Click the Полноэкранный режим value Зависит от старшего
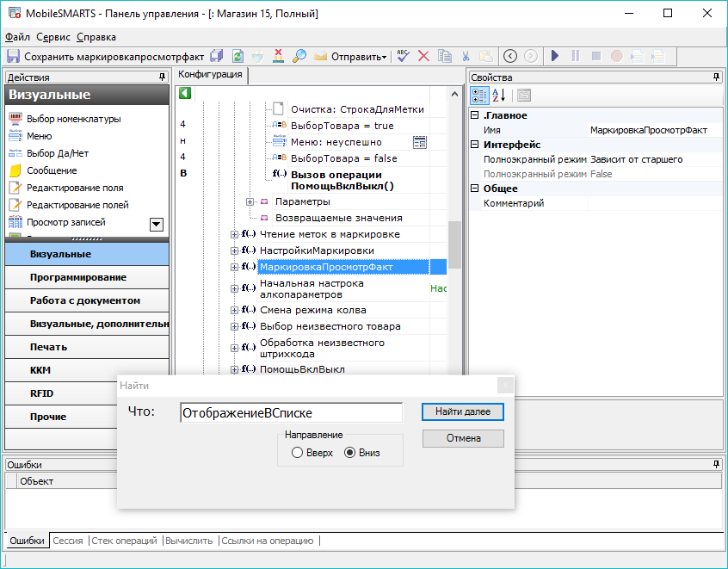The width and height of the screenshot is (728, 569). (655, 159)
